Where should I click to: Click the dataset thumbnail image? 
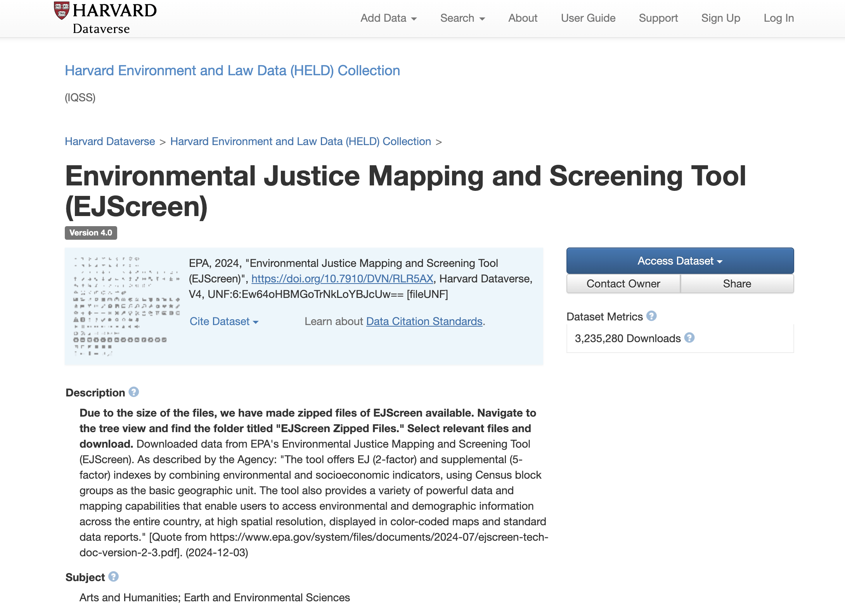[x=126, y=306]
